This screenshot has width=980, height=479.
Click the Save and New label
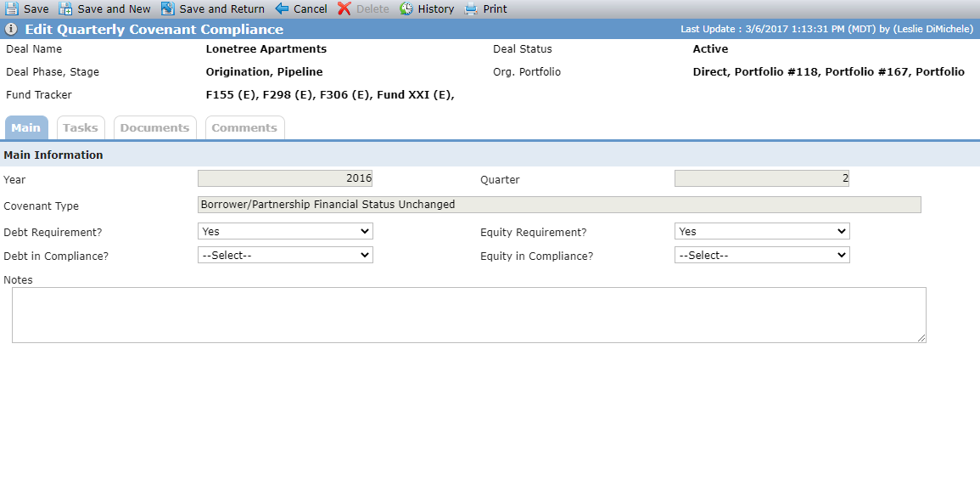pos(115,9)
